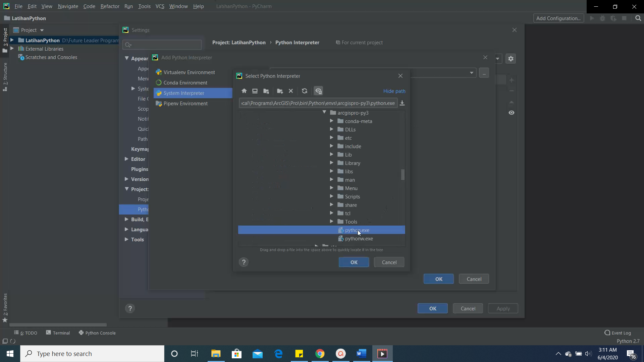Open Task View on taskbar
This screenshot has width=644, height=362.
(195, 354)
